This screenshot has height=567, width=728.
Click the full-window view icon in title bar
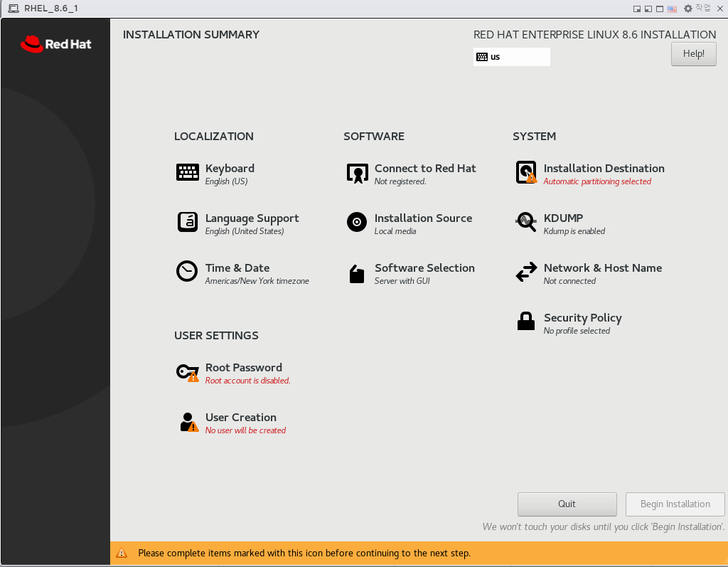point(659,9)
